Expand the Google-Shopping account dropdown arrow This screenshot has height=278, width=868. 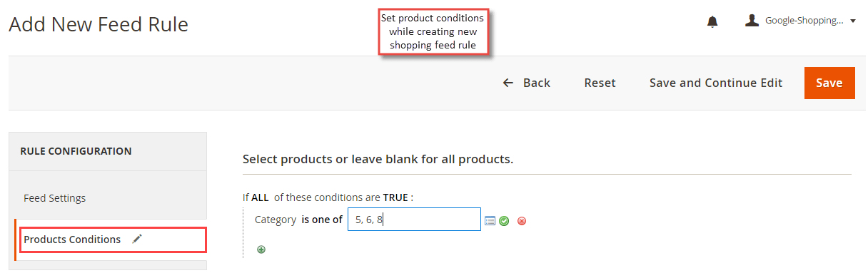pos(853,21)
